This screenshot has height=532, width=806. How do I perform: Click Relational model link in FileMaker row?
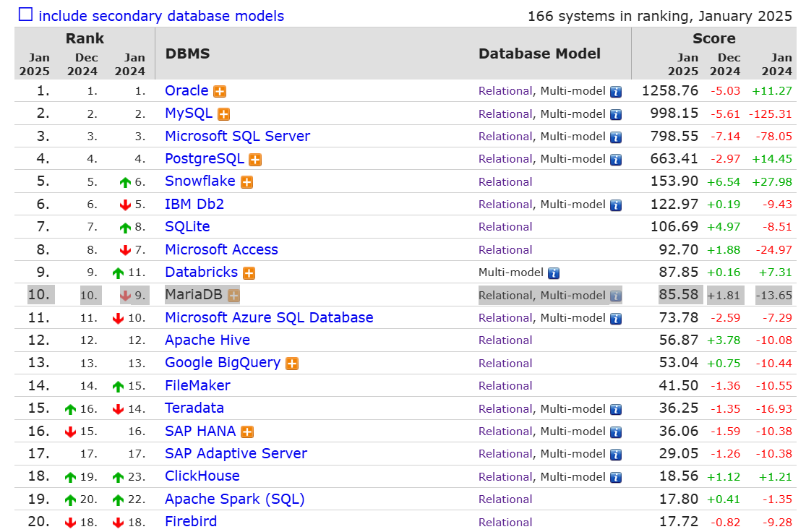pyautogui.click(x=505, y=386)
